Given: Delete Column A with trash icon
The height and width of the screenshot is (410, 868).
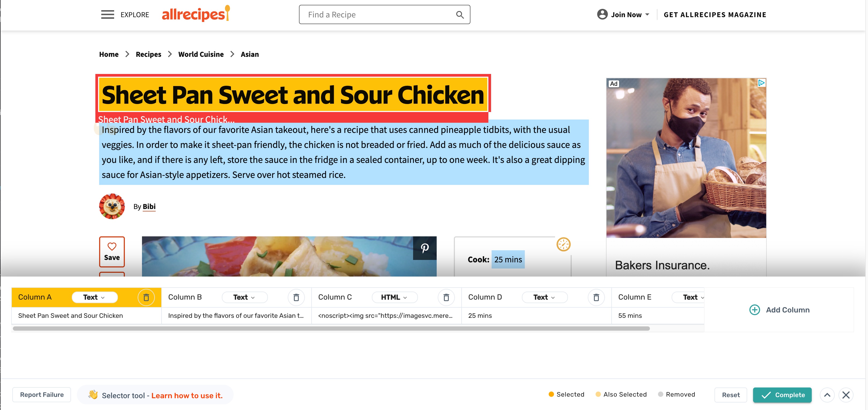Looking at the screenshot, I should point(146,297).
